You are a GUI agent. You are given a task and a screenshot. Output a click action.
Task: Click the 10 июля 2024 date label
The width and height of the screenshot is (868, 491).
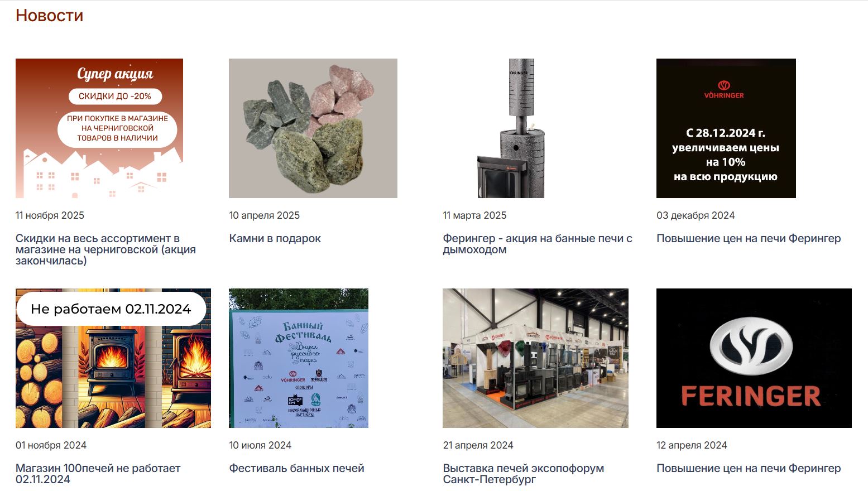click(260, 445)
